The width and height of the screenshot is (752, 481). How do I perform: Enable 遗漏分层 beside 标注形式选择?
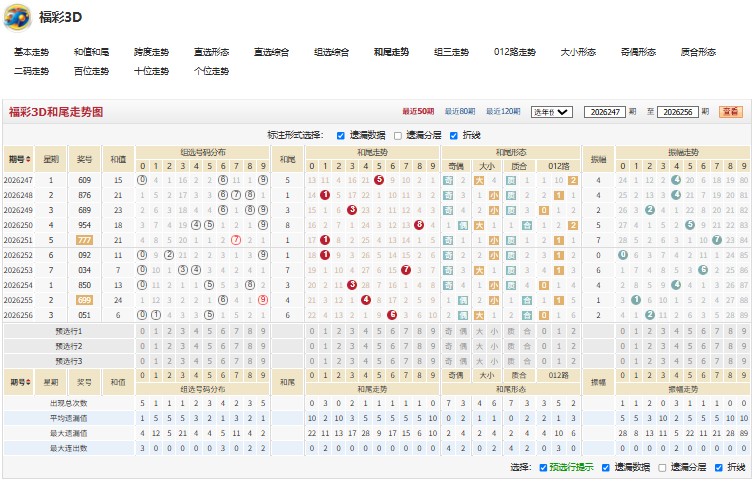(398, 136)
